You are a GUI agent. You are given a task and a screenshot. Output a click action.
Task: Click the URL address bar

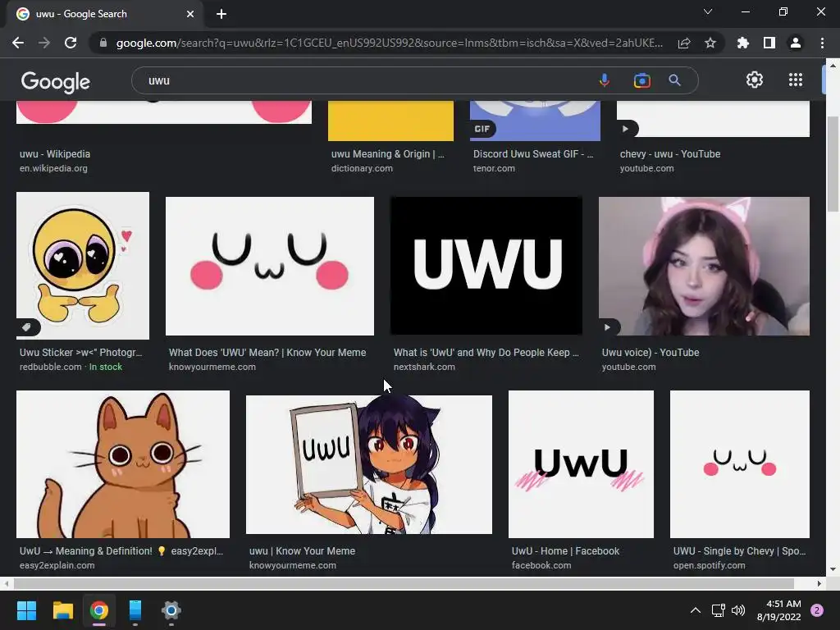[x=388, y=43]
